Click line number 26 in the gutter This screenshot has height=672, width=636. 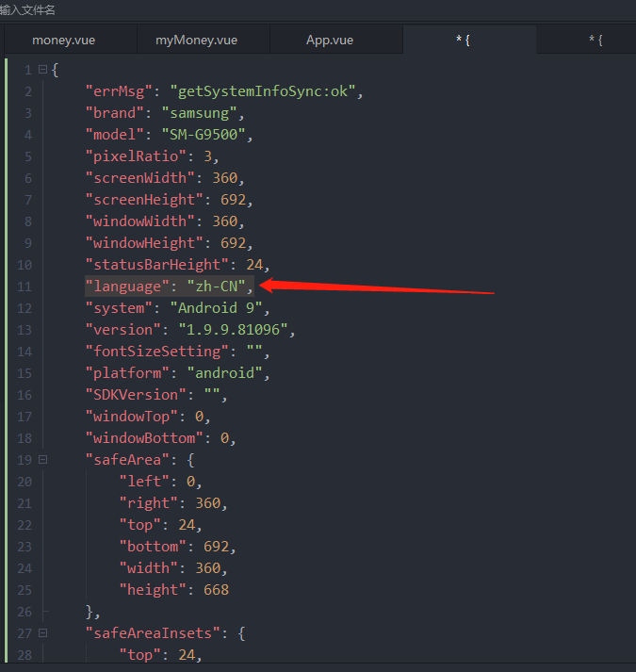(24, 612)
